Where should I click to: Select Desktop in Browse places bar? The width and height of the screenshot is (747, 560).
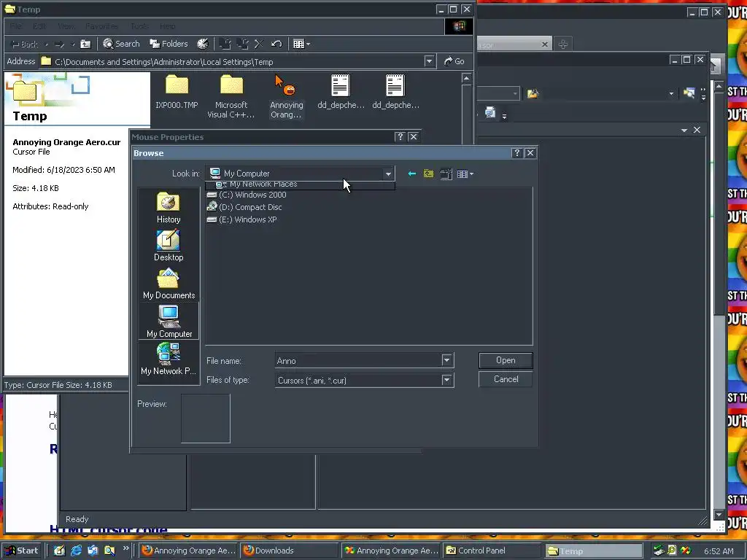[x=169, y=246]
